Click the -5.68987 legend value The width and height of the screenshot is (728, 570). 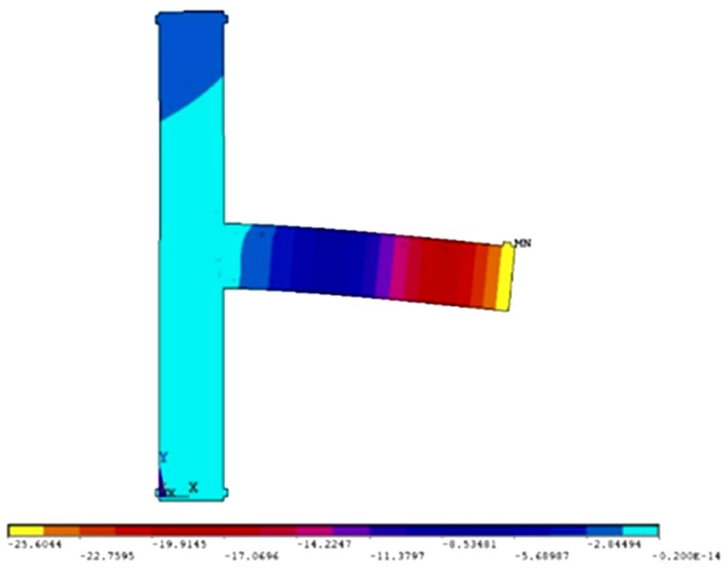click(x=542, y=556)
